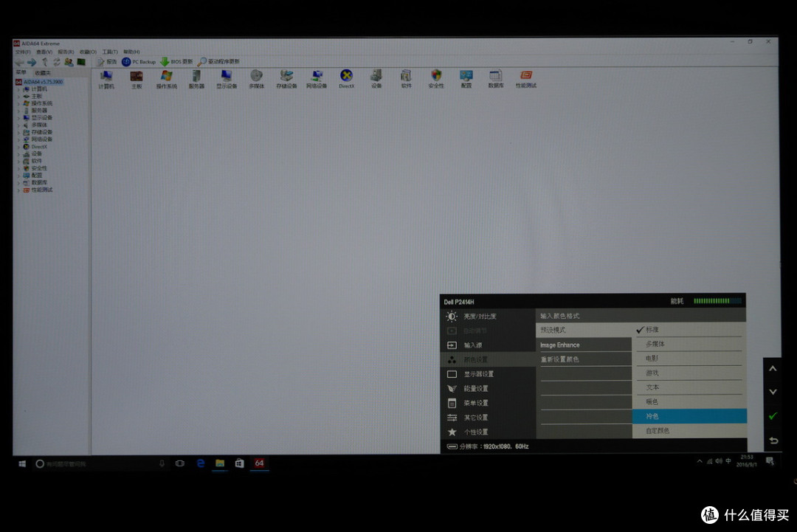The width and height of the screenshot is (797, 532).
Task: Select 游戏 preset mode in Dell OSD
Action: point(689,373)
